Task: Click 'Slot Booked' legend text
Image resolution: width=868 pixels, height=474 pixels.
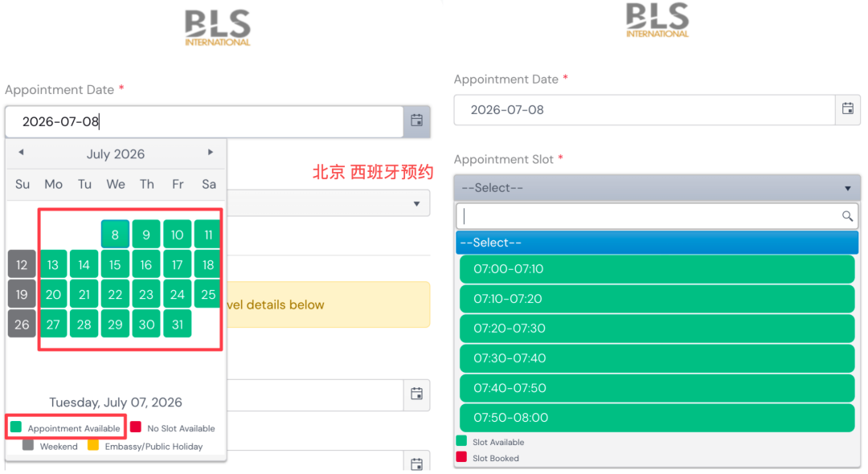Action: point(496,458)
